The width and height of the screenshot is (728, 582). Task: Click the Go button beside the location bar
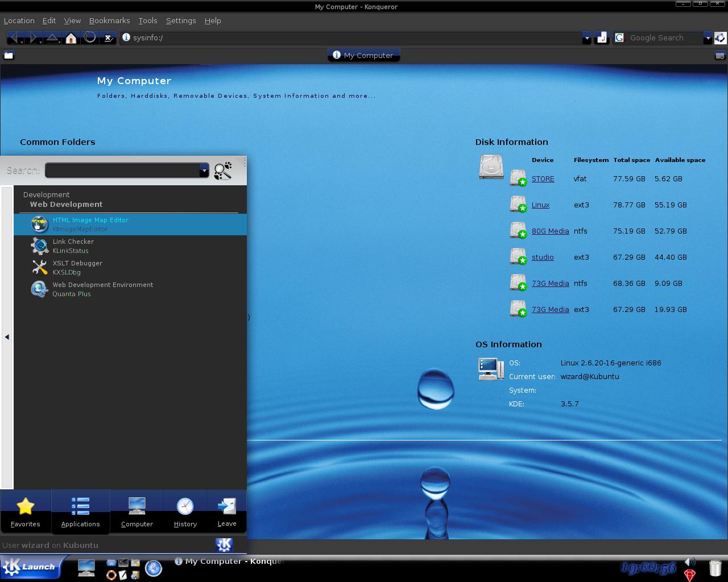click(x=602, y=38)
